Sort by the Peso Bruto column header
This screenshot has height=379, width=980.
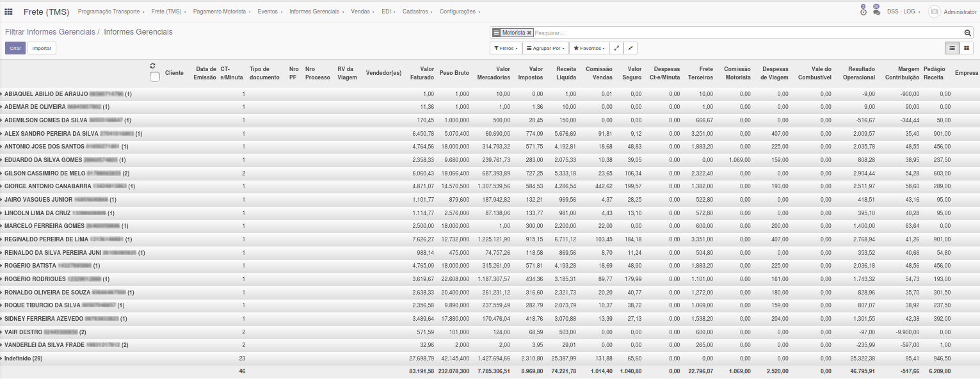pos(454,73)
